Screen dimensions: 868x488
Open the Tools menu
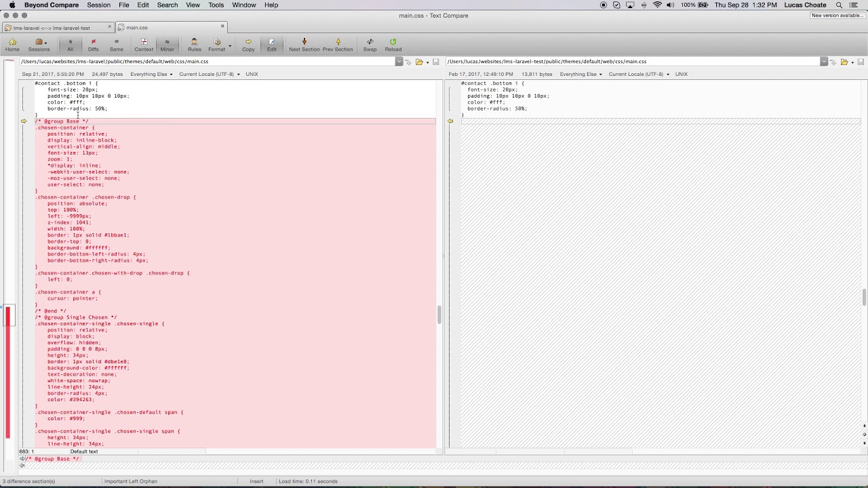click(x=216, y=5)
